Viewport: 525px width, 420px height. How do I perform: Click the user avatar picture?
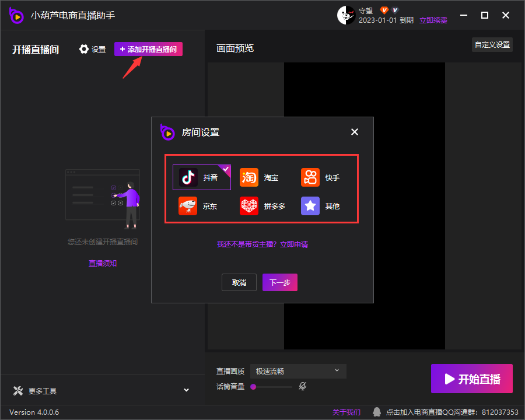pyautogui.click(x=346, y=15)
